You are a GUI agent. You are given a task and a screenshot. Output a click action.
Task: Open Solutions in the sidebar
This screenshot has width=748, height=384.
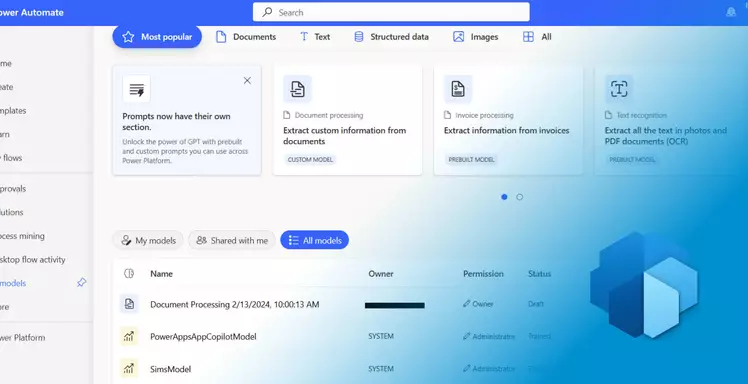[11, 212]
